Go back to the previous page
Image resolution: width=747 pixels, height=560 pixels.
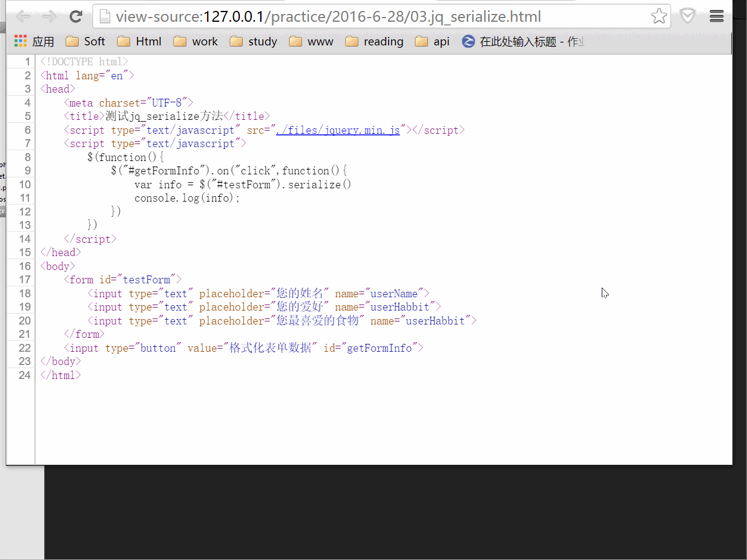pos(22,16)
